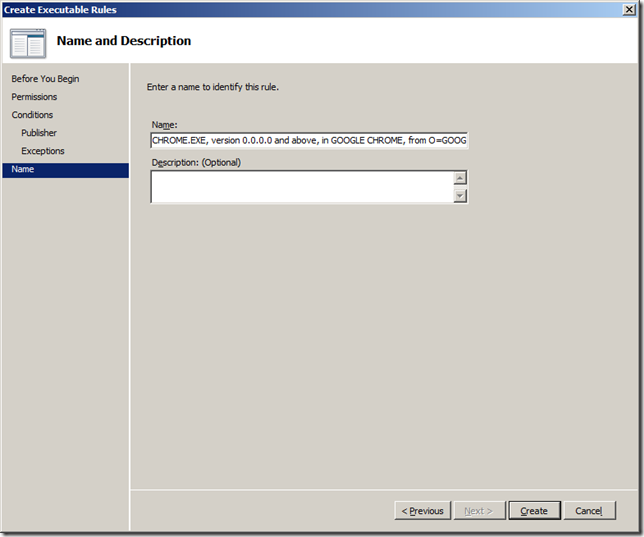Click the Create Executable Rules title bar
This screenshot has height=537, width=644.
tap(300, 9)
